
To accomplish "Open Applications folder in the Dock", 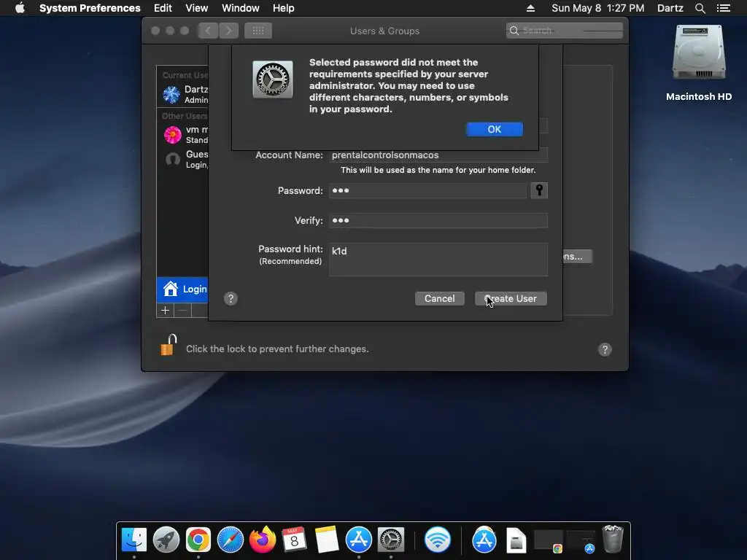I will pyautogui.click(x=484, y=540).
